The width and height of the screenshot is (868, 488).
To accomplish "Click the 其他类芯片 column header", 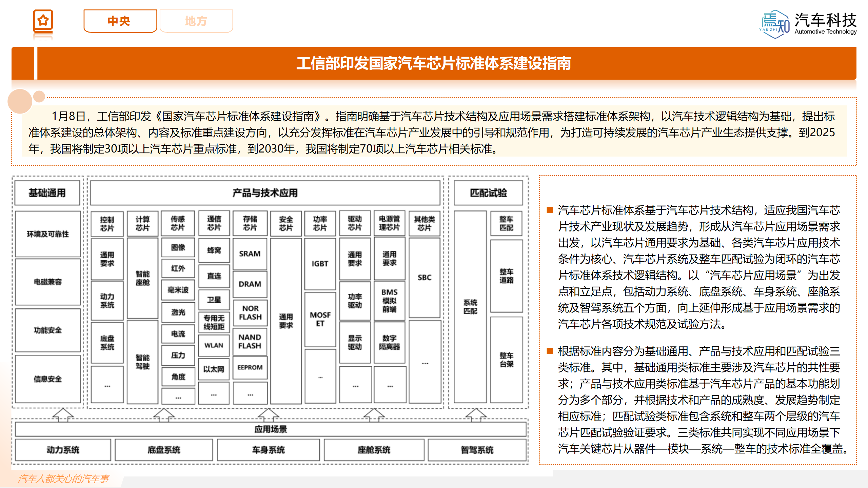I will click(x=425, y=224).
